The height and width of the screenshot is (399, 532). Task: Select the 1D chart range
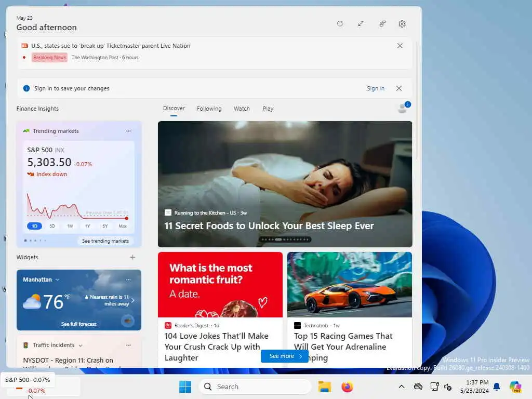pos(34,226)
